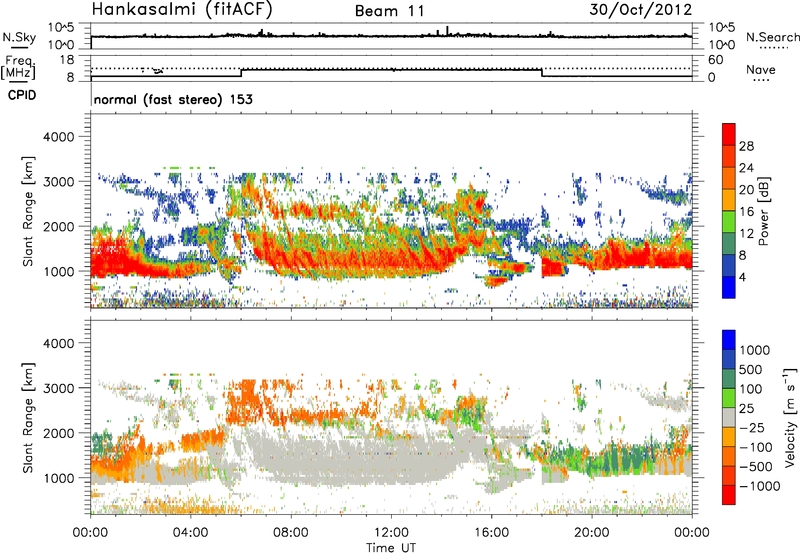Click the "04:00" time tick label
The height and width of the screenshot is (554, 800).
click(190, 532)
